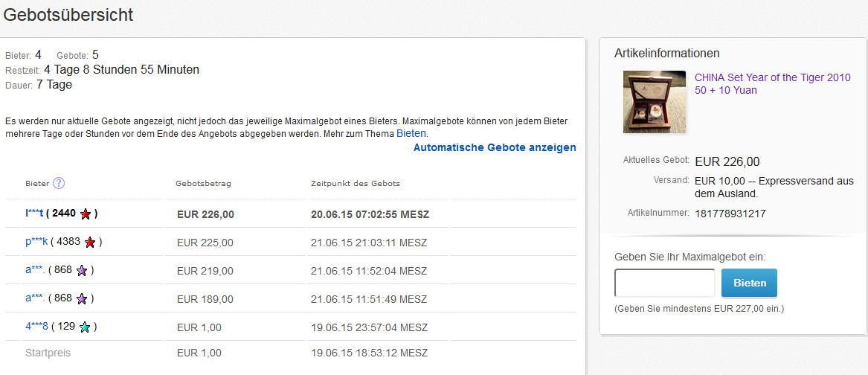Image resolution: width=868 pixels, height=375 pixels.
Task: Click purple star in the EUR 219,00 row
Action: (x=82, y=270)
